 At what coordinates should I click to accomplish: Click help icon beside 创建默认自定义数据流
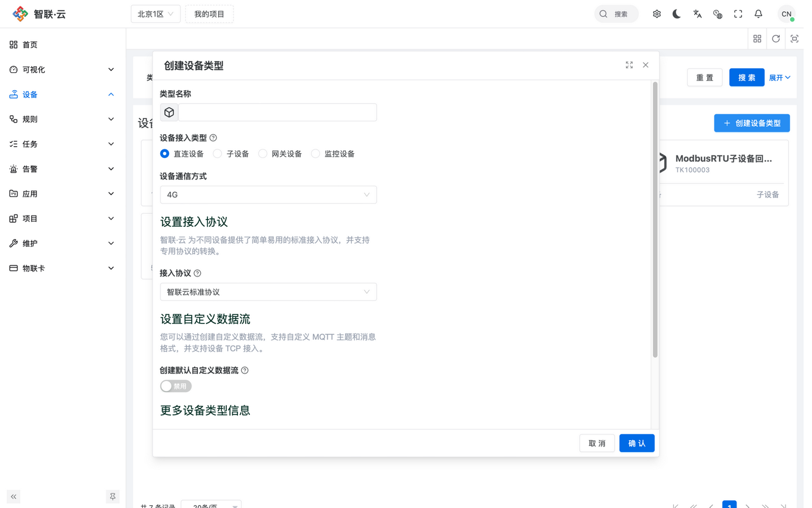coord(245,370)
